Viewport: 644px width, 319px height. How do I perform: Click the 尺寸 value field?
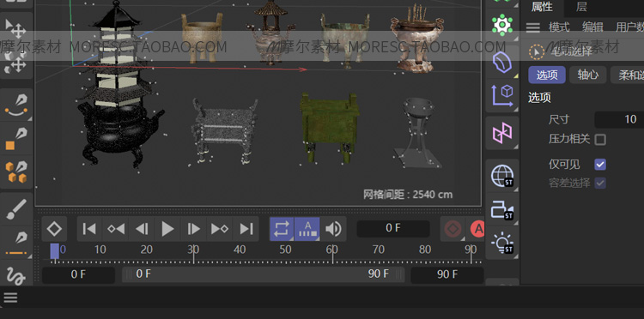[x=619, y=119]
